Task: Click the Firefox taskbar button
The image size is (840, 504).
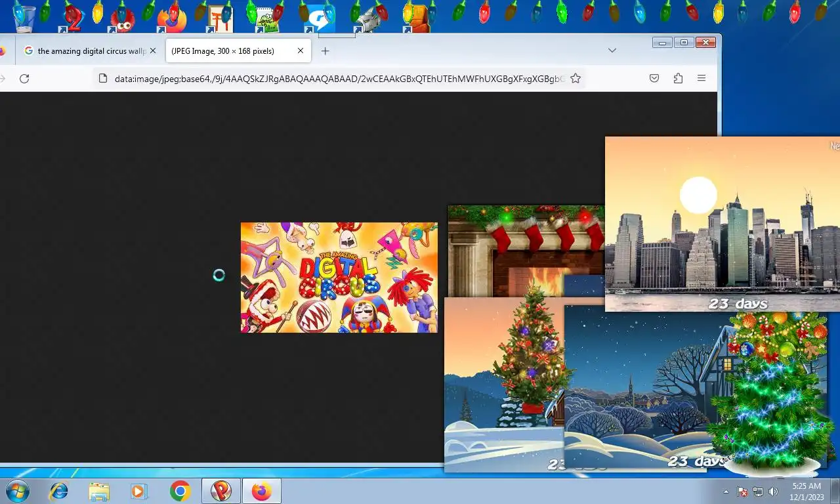Action: pos(261,491)
